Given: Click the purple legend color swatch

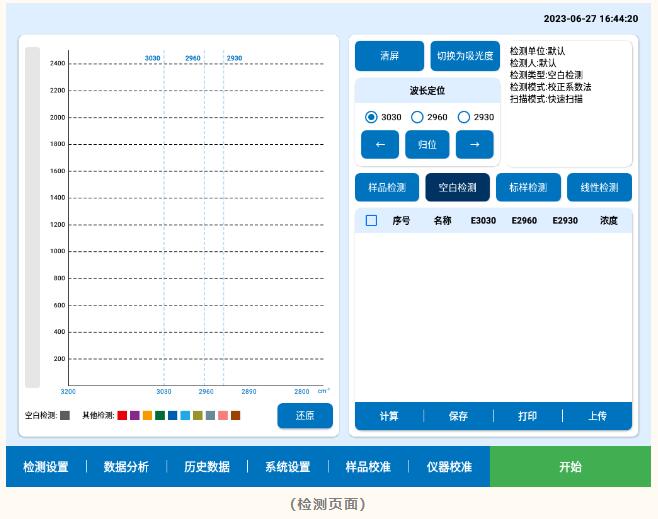Looking at the screenshot, I should click(x=135, y=415).
